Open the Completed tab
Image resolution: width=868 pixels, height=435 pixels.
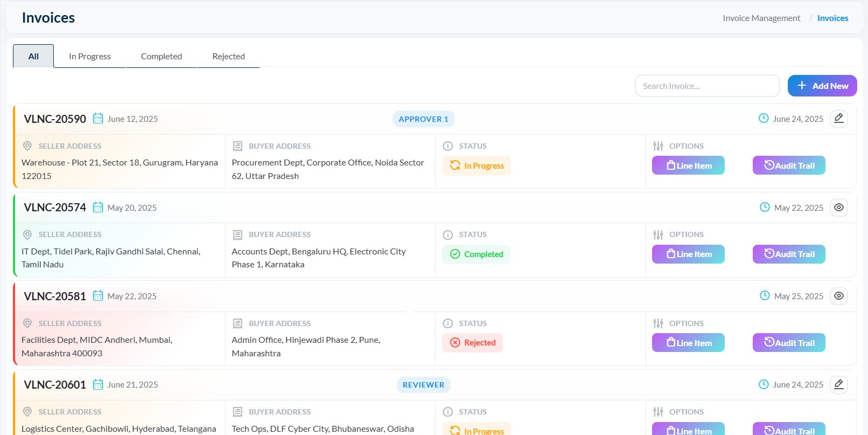pyautogui.click(x=161, y=57)
